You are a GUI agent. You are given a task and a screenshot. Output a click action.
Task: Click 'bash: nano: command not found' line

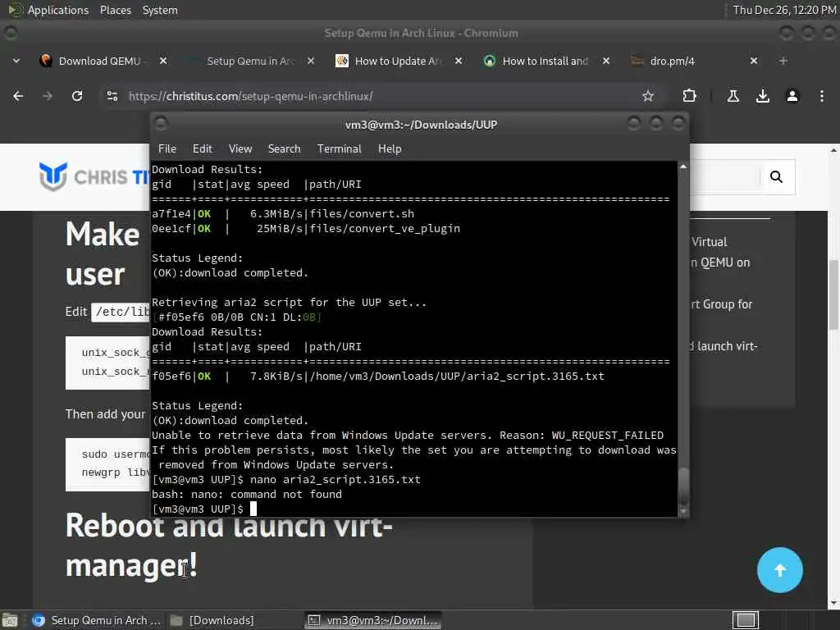(246, 495)
